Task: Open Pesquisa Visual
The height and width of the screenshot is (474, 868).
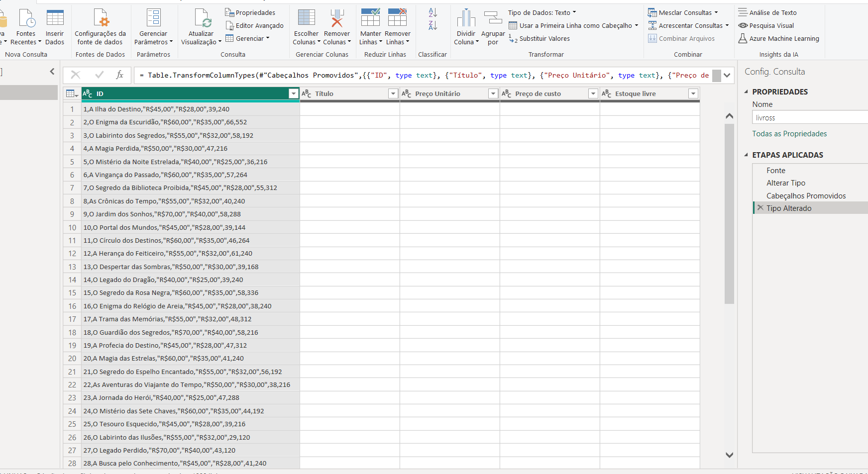Action: point(766,25)
